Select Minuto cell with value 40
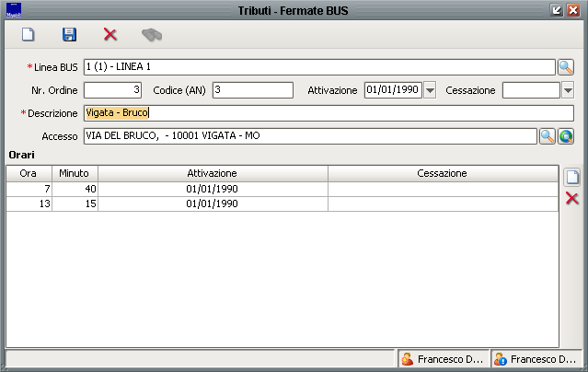The image size is (588, 372). click(75, 189)
